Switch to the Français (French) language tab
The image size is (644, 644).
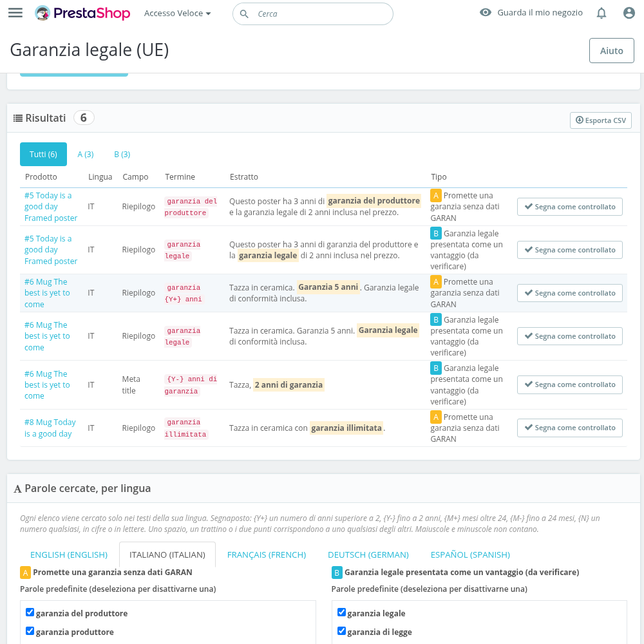coord(267,555)
